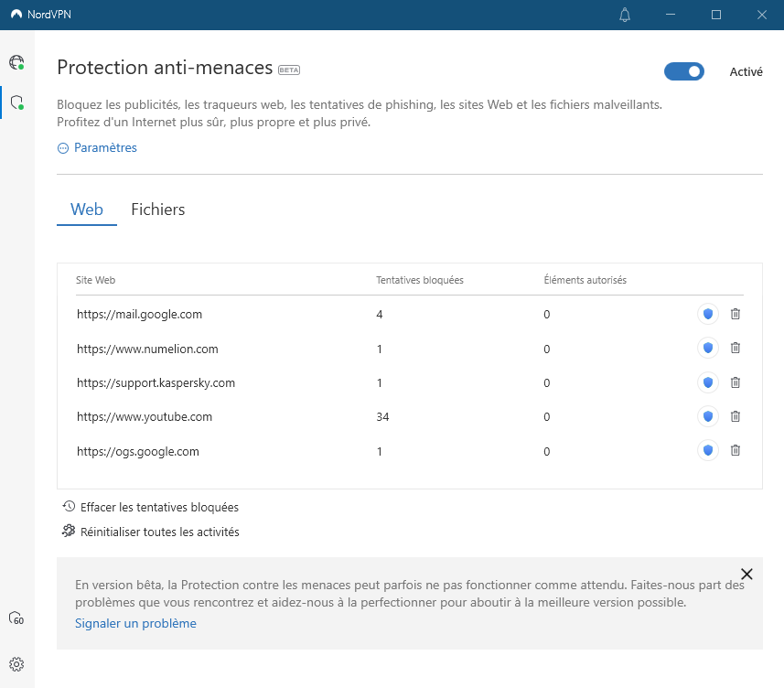The image size is (784, 688).
Task: Click Tentatives bloquées column header
Action: [x=420, y=280]
